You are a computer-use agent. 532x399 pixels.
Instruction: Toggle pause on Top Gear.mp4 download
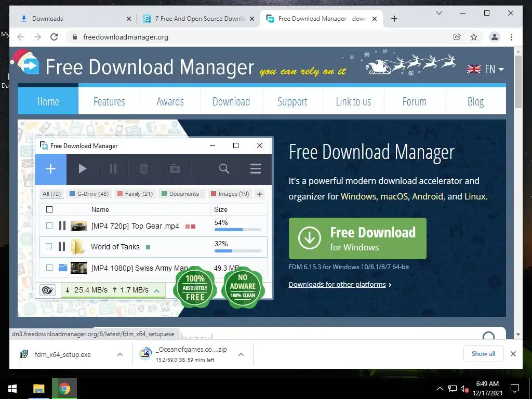62,226
